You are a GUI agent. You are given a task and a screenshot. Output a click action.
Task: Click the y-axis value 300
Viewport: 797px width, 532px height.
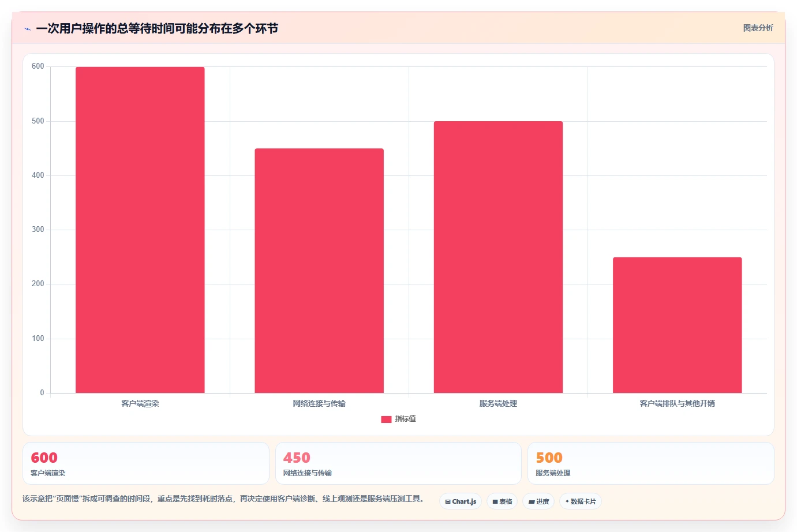38,230
